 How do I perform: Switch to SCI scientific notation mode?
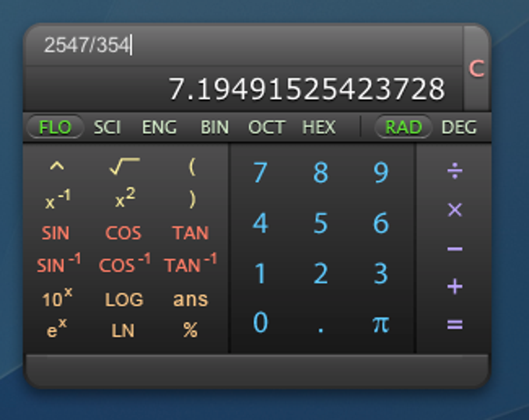[107, 128]
